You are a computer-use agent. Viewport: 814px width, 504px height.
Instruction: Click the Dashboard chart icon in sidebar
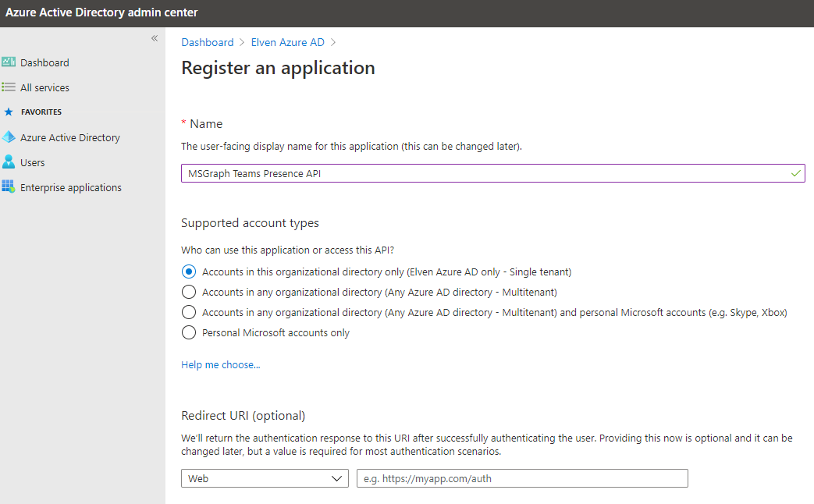[x=9, y=62]
